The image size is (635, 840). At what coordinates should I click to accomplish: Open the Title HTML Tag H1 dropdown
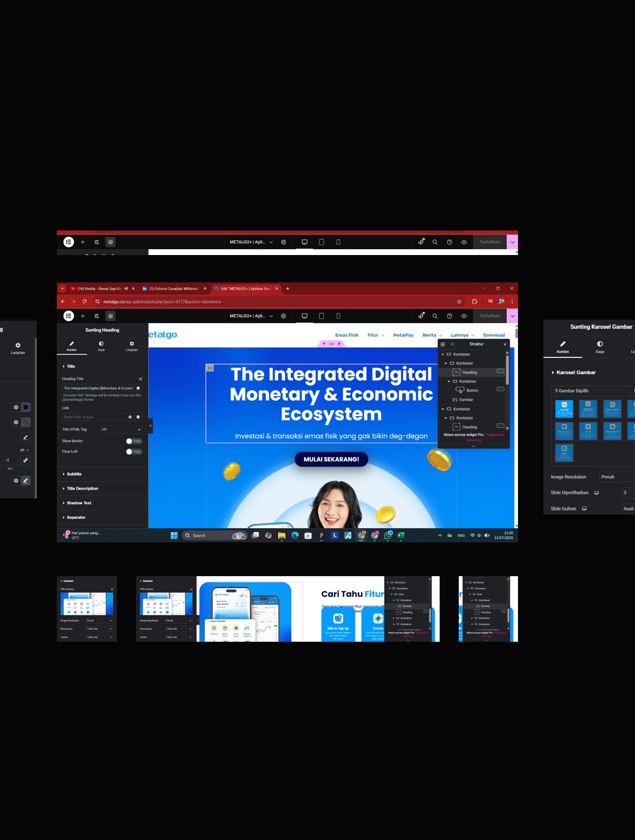pyautogui.click(x=121, y=429)
